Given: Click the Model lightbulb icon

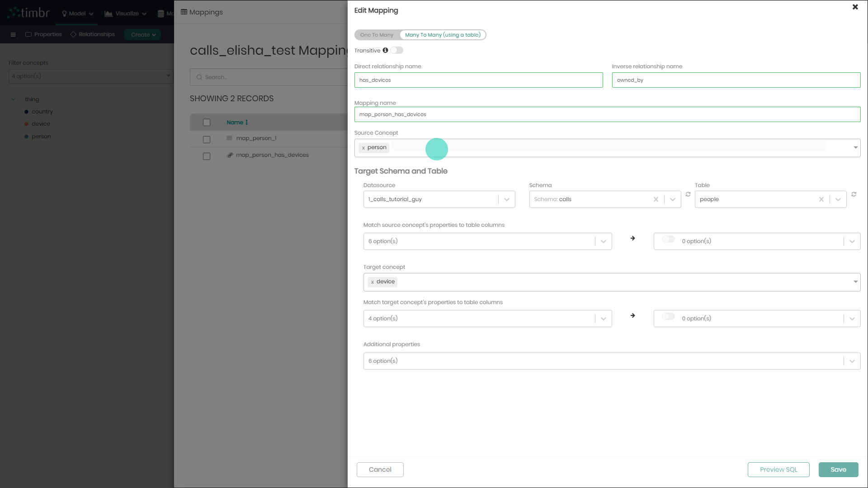Looking at the screenshot, I should [x=65, y=14].
